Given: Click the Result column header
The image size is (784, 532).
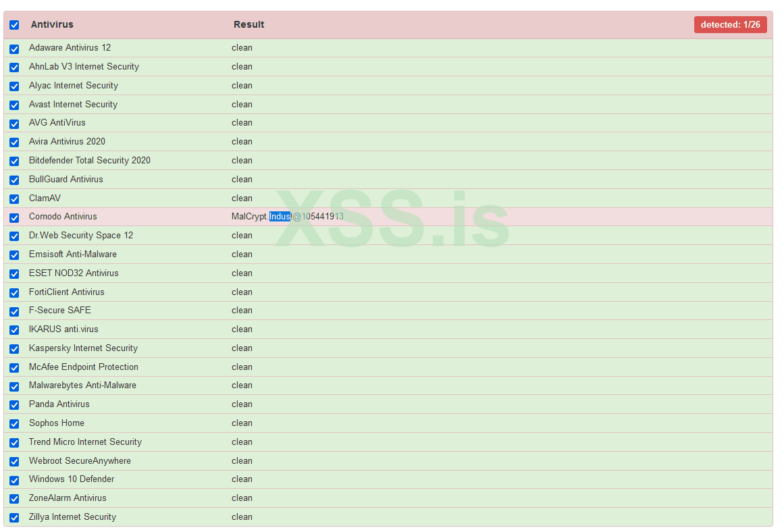Looking at the screenshot, I should tap(249, 25).
